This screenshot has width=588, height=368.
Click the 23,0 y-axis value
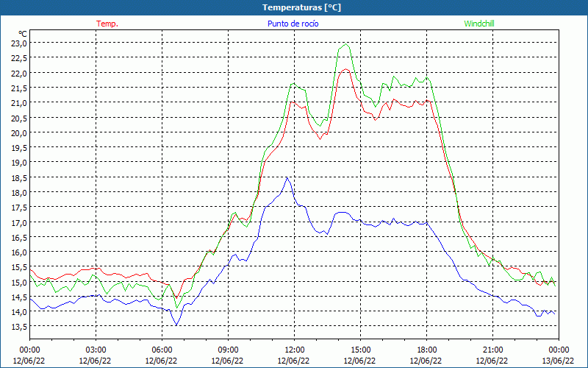[19, 43]
